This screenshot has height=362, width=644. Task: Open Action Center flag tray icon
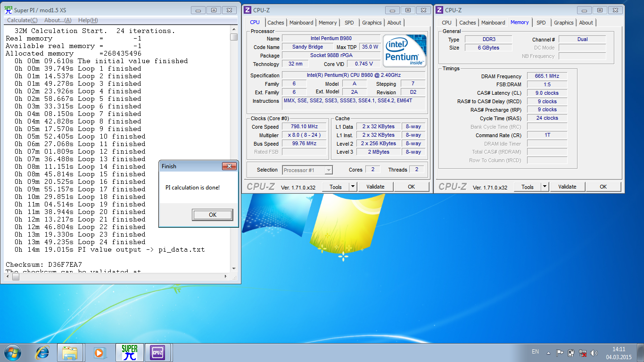[560, 353]
